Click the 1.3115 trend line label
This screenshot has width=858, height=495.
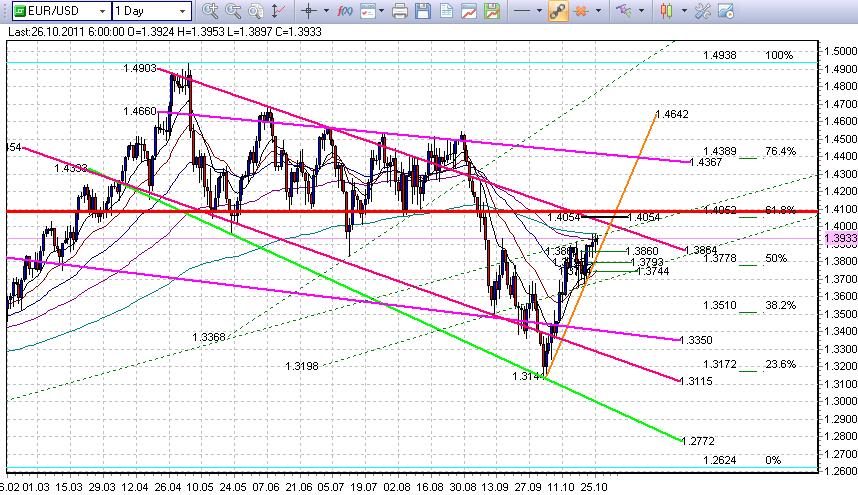tap(696, 381)
